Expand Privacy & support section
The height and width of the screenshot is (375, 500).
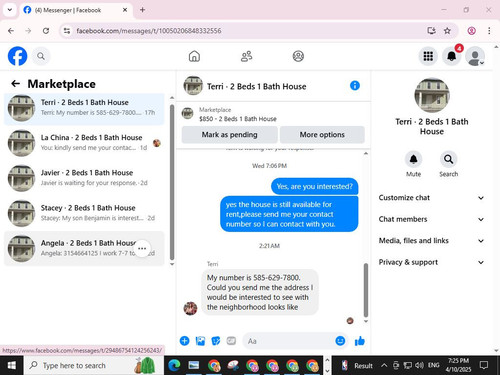431,262
